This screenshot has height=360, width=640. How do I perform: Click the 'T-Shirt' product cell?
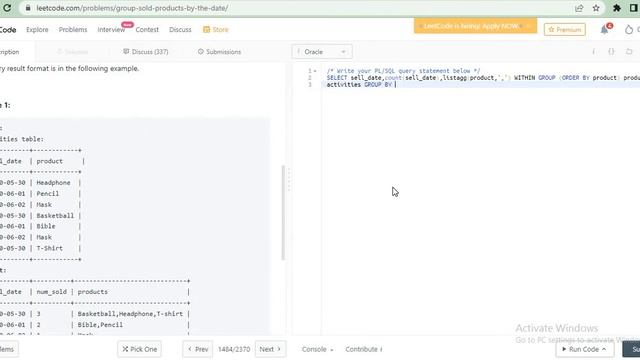click(49, 248)
